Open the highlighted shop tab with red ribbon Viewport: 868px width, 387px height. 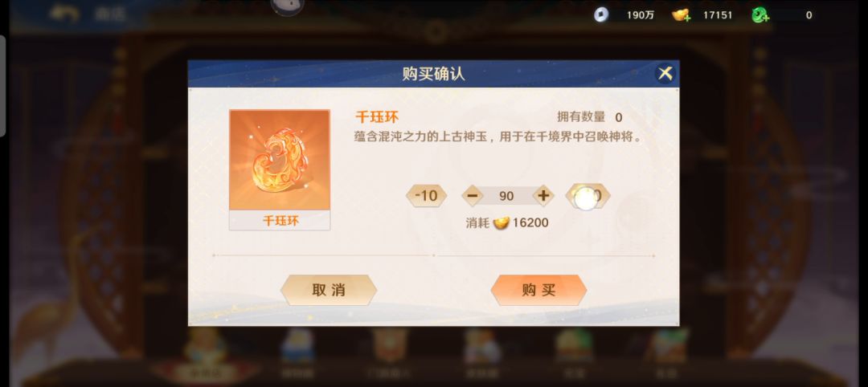[x=206, y=354]
